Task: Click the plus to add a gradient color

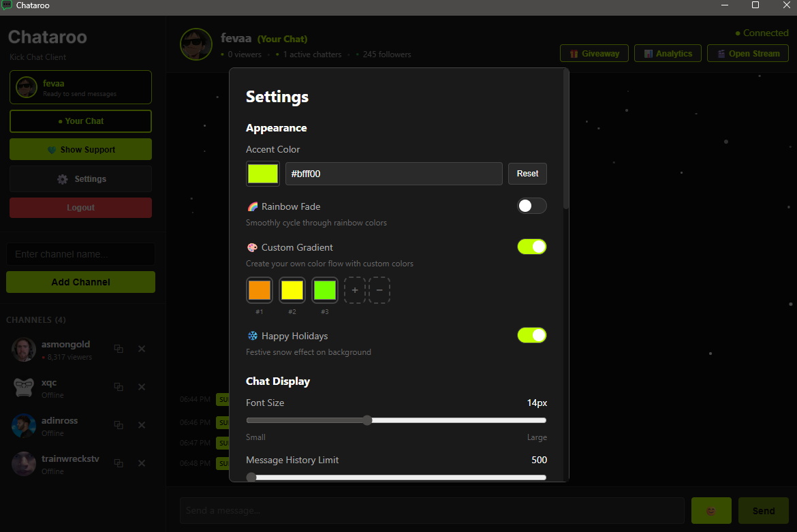Action: [355, 290]
